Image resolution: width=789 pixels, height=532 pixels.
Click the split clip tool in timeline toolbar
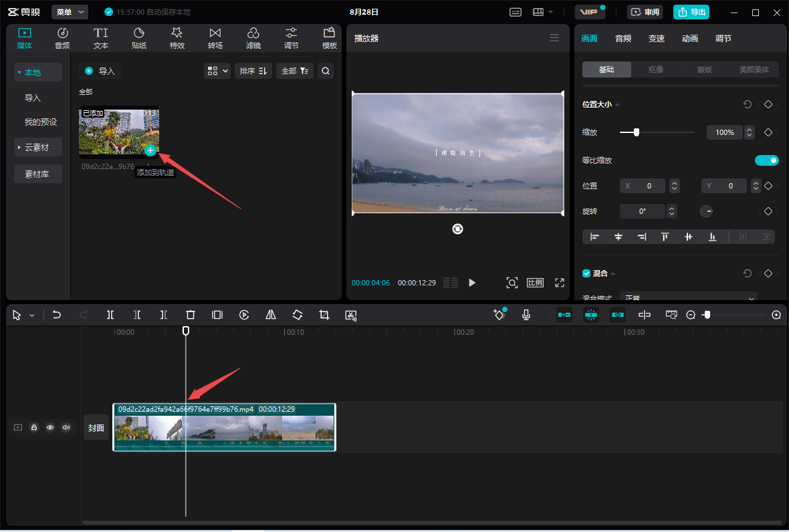pos(110,315)
